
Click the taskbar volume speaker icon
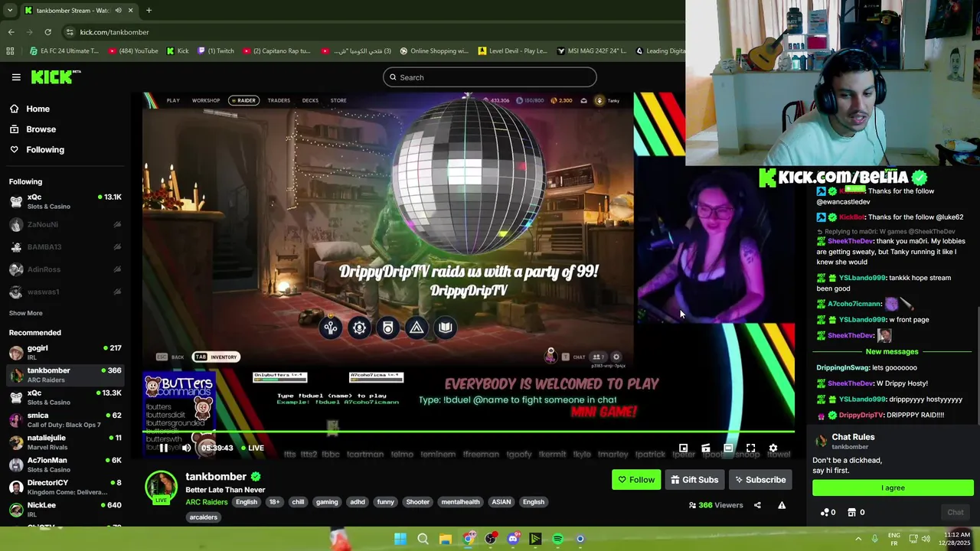(x=926, y=539)
